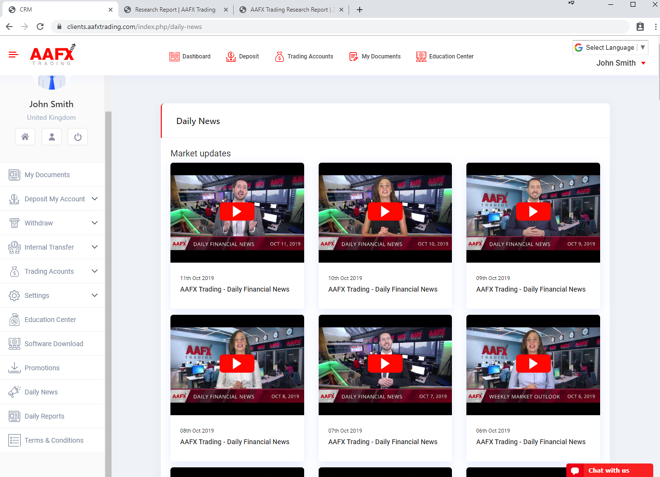Play the Oct 7, 2019 news video
660x477 pixels.
pos(385,364)
